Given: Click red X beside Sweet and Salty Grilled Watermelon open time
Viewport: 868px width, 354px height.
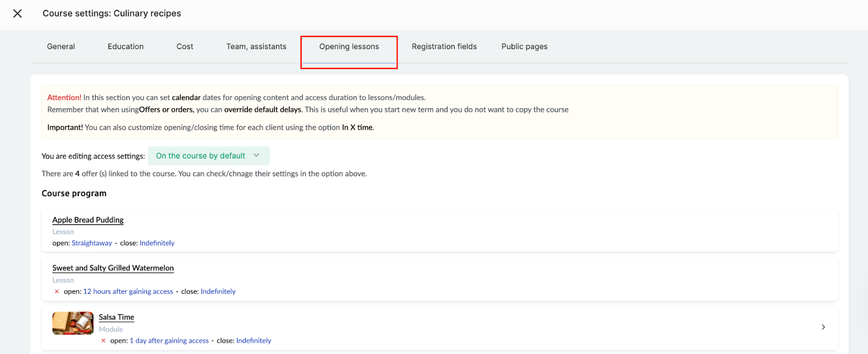Looking at the screenshot, I should pyautogui.click(x=56, y=292).
